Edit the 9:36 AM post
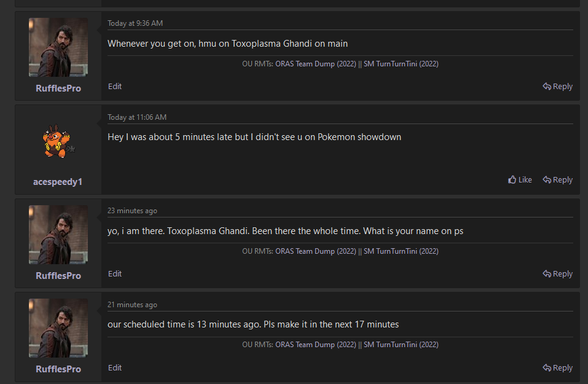This screenshot has height=384, width=588. [115, 87]
